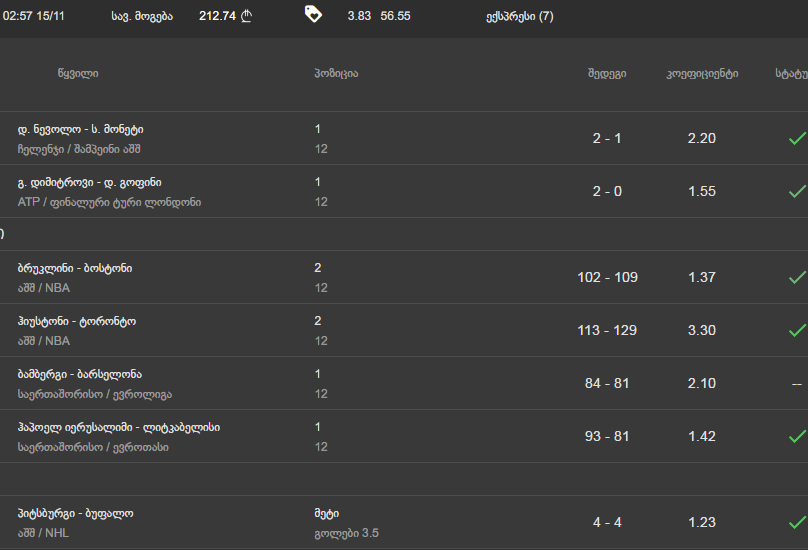Click green checkmark for Nevolo - Monetti row
This screenshot has height=550, width=808.
796,138
